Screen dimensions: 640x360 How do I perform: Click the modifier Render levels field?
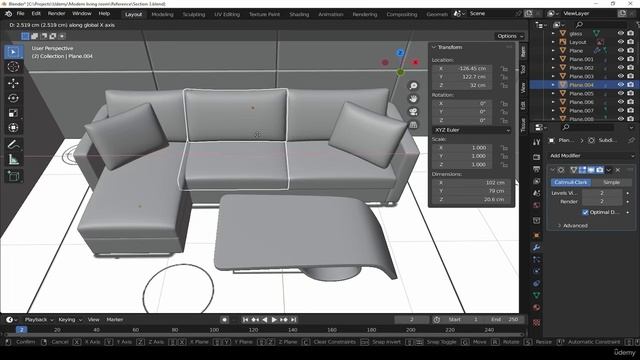(602, 202)
